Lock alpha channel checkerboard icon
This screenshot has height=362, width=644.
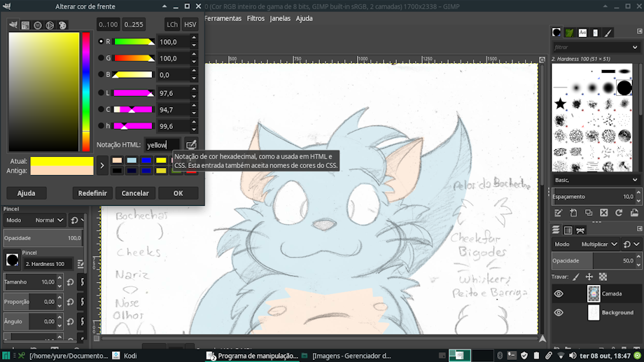pyautogui.click(x=603, y=277)
